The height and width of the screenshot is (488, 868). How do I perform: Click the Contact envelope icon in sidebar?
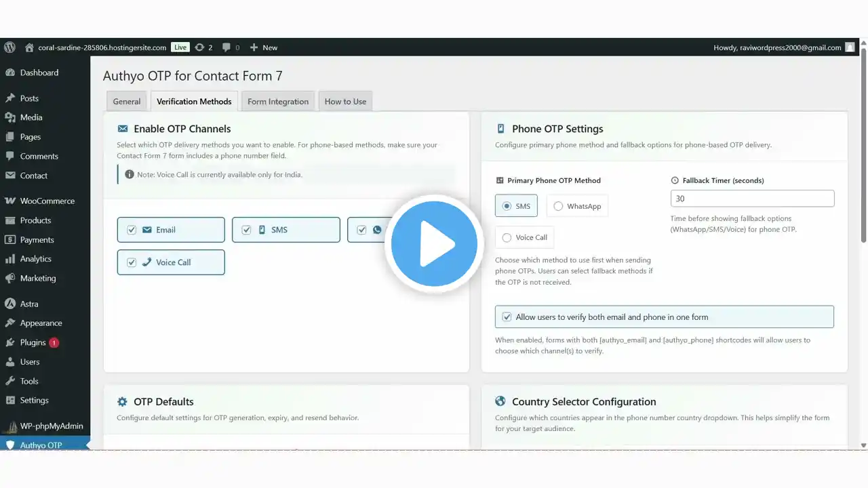coord(10,176)
